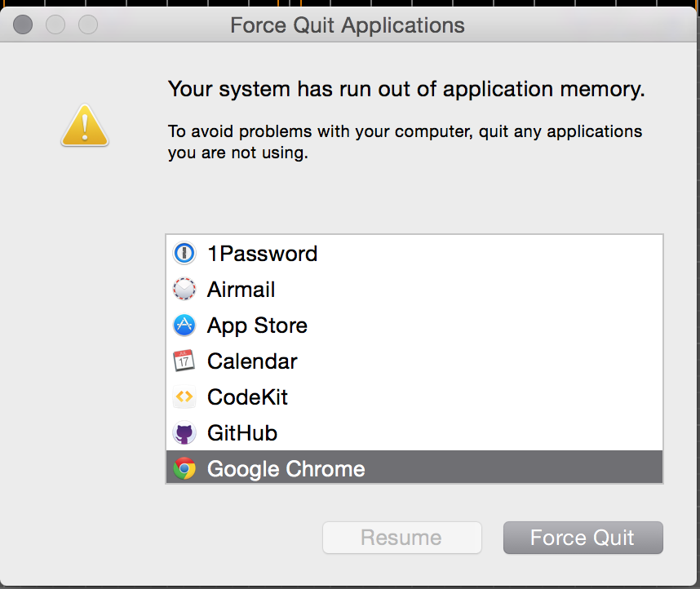Click the out of application memory heading

[x=406, y=89]
